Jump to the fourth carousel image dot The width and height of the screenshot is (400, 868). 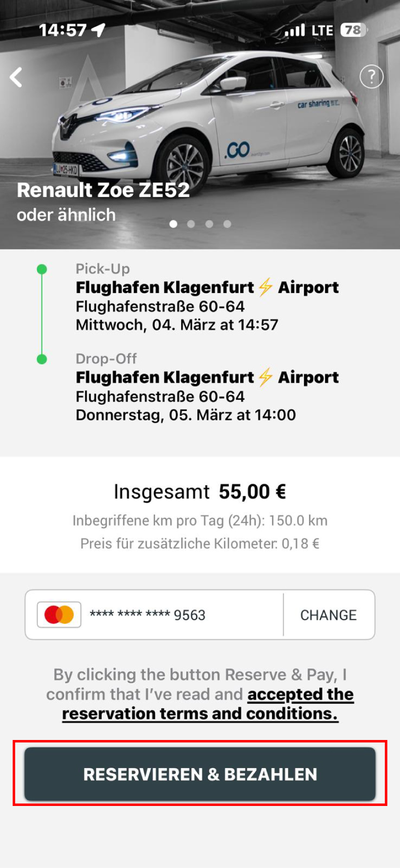(x=227, y=224)
